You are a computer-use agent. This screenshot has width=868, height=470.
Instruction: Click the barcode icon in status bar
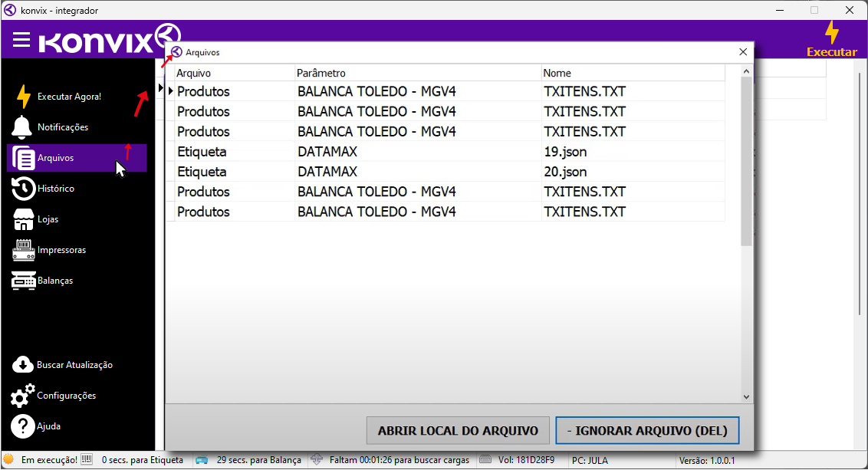[87, 459]
